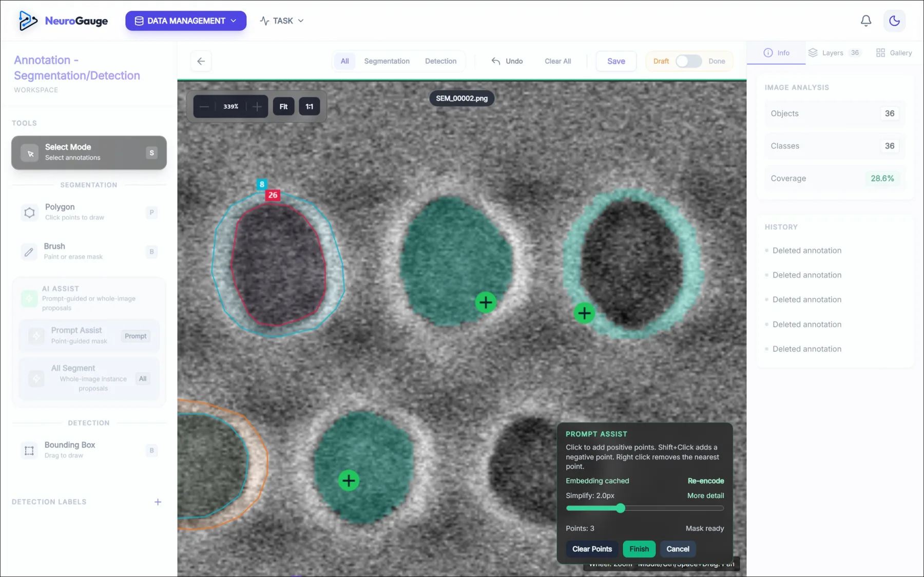Click the last Deleted annotation history entry

click(806, 349)
